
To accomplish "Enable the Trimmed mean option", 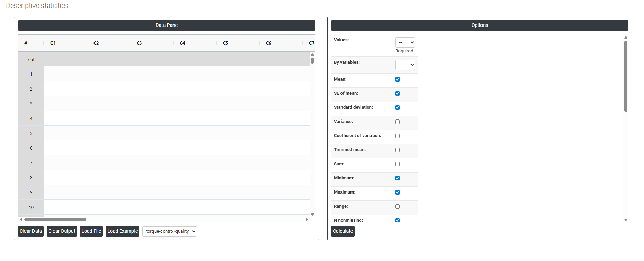I will pyautogui.click(x=397, y=150).
